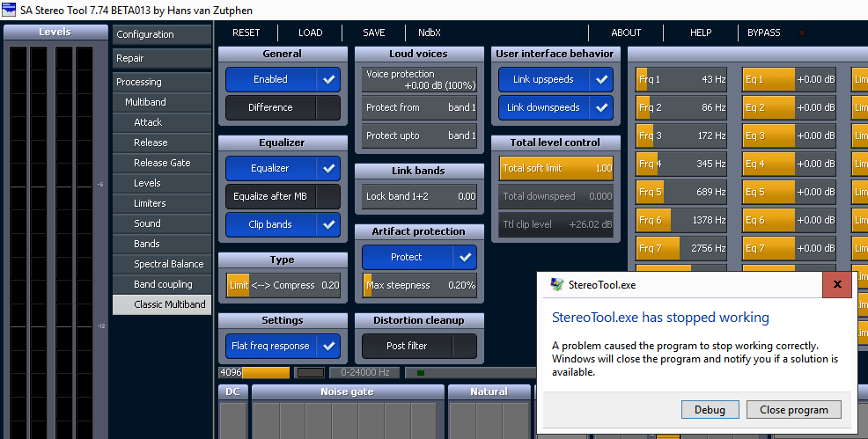Click the Debug button
This screenshot has width=868, height=439.
point(710,410)
